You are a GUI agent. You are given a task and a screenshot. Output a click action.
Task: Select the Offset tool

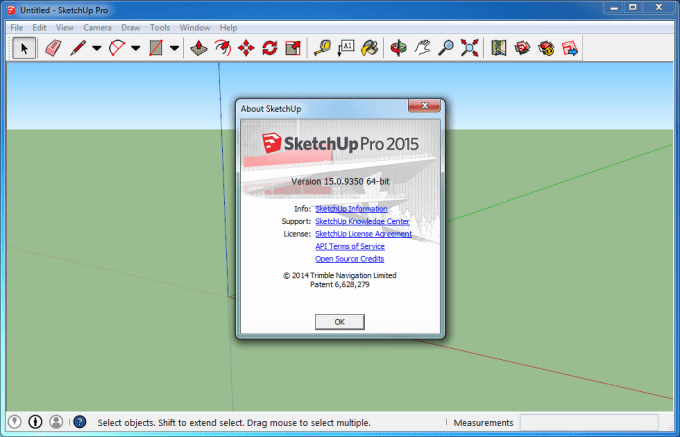point(222,48)
